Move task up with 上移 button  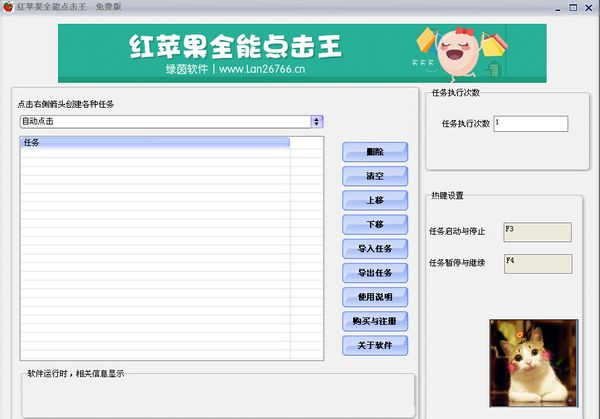(375, 200)
